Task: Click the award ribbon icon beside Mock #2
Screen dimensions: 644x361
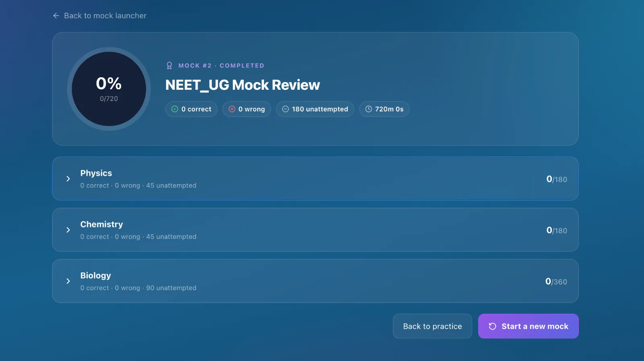Action: (x=169, y=66)
